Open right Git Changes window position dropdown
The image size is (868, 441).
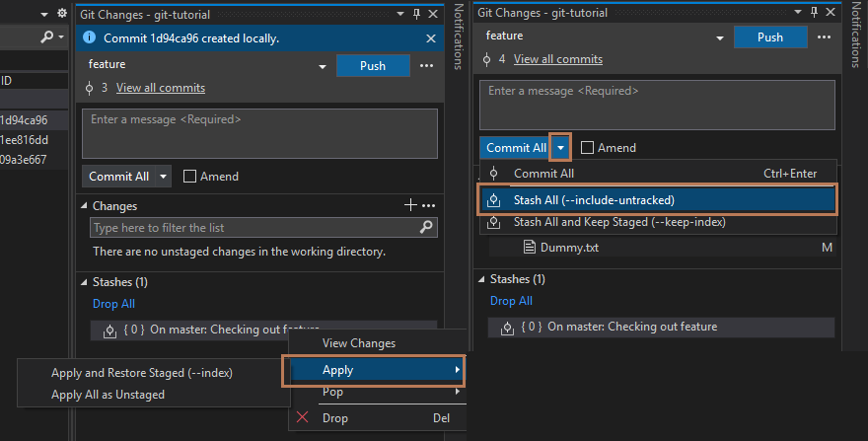click(x=798, y=12)
